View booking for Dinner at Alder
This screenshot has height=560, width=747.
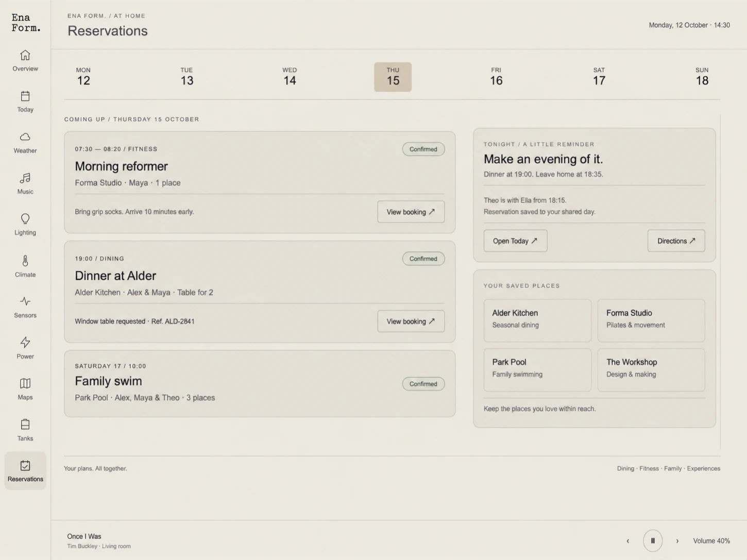coord(411,321)
